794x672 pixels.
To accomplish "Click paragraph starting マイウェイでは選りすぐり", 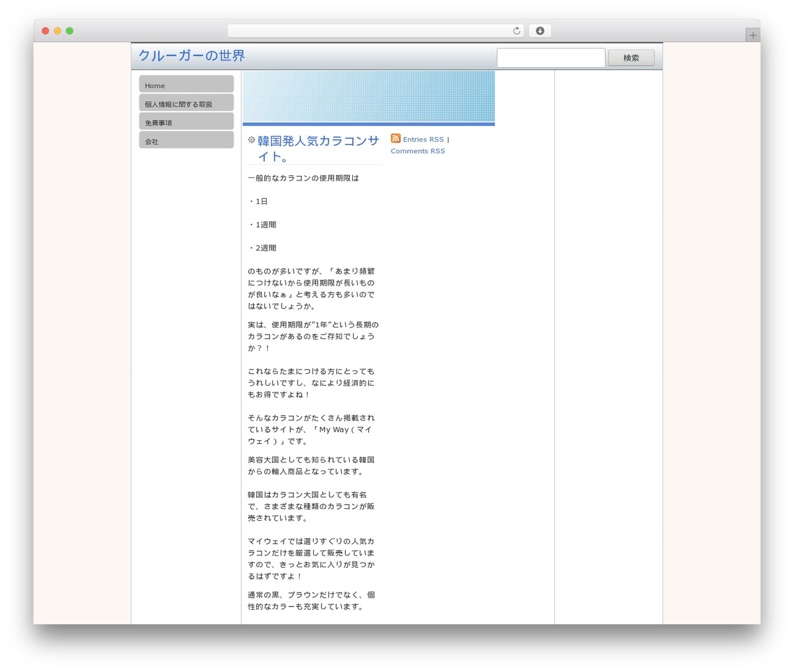I will 311,559.
